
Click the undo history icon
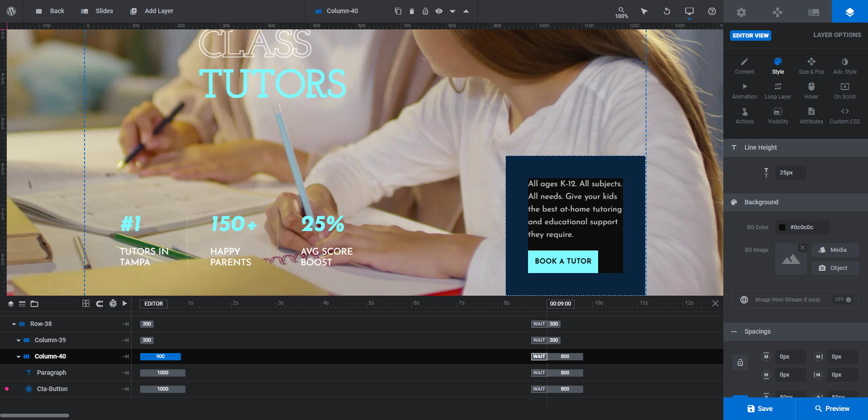coord(667,11)
